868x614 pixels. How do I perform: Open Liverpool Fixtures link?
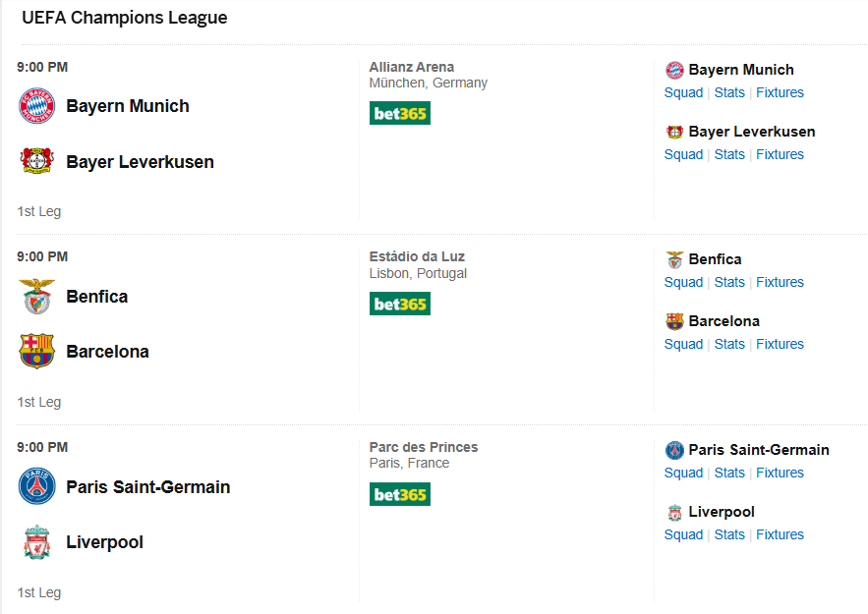pyautogui.click(x=780, y=534)
